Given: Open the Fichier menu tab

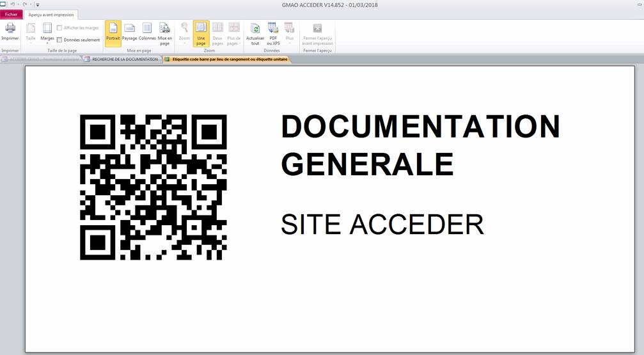Looking at the screenshot, I should 12,14.
